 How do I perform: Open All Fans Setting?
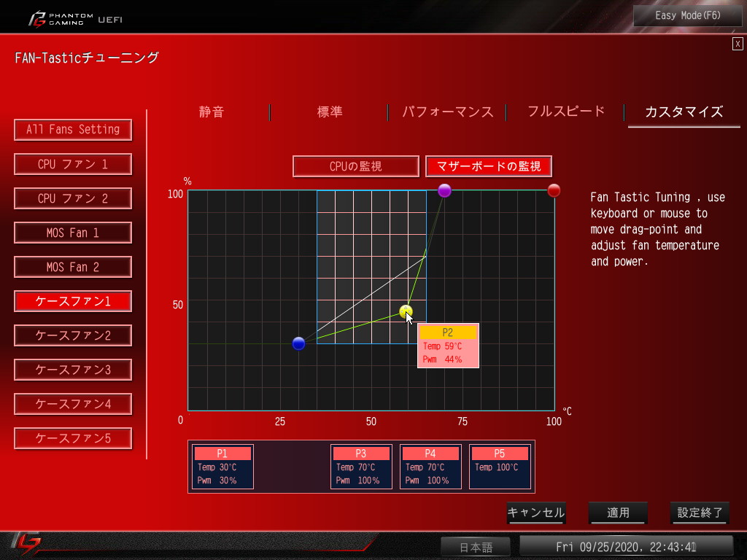point(73,130)
